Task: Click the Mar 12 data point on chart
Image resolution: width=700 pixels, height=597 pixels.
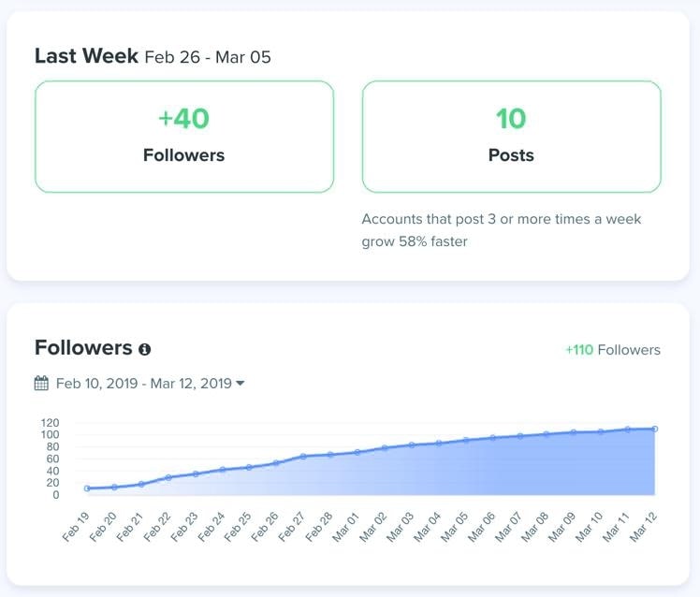Action: (655, 429)
